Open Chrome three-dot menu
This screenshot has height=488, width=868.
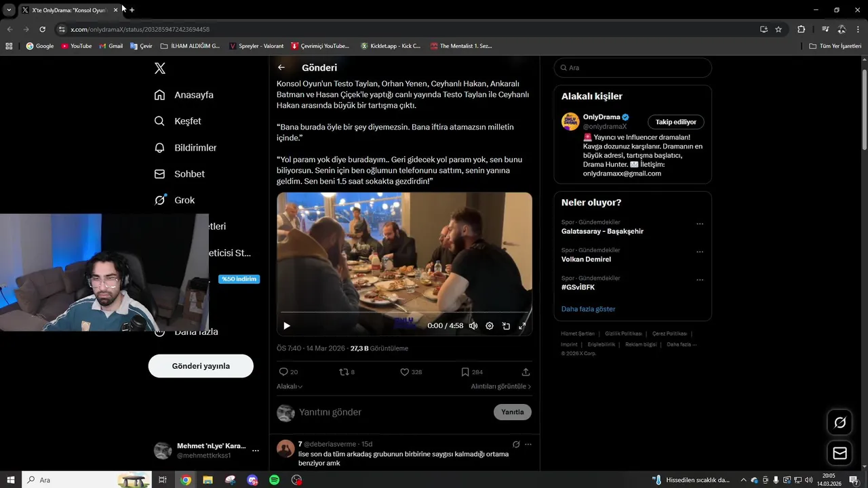click(x=859, y=29)
